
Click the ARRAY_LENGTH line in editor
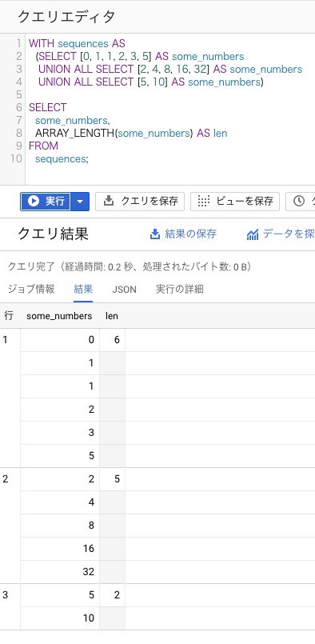tap(131, 133)
